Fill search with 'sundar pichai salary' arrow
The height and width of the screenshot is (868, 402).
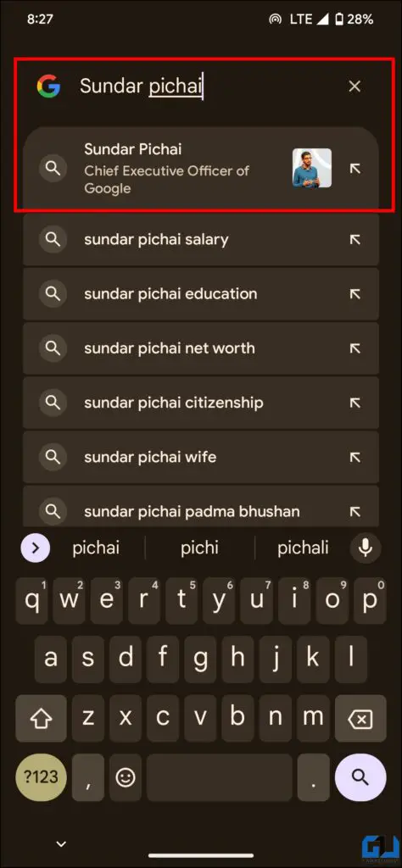[355, 240]
